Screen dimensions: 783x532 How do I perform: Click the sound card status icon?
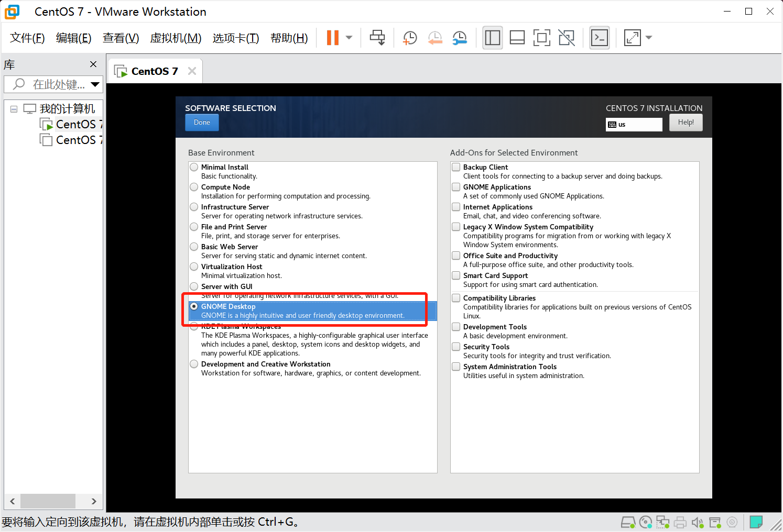point(698,522)
